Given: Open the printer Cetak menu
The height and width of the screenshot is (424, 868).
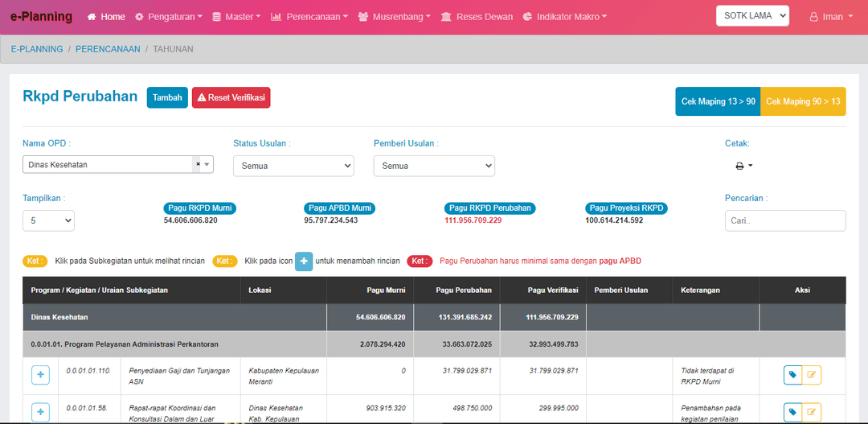Looking at the screenshot, I should [x=744, y=166].
